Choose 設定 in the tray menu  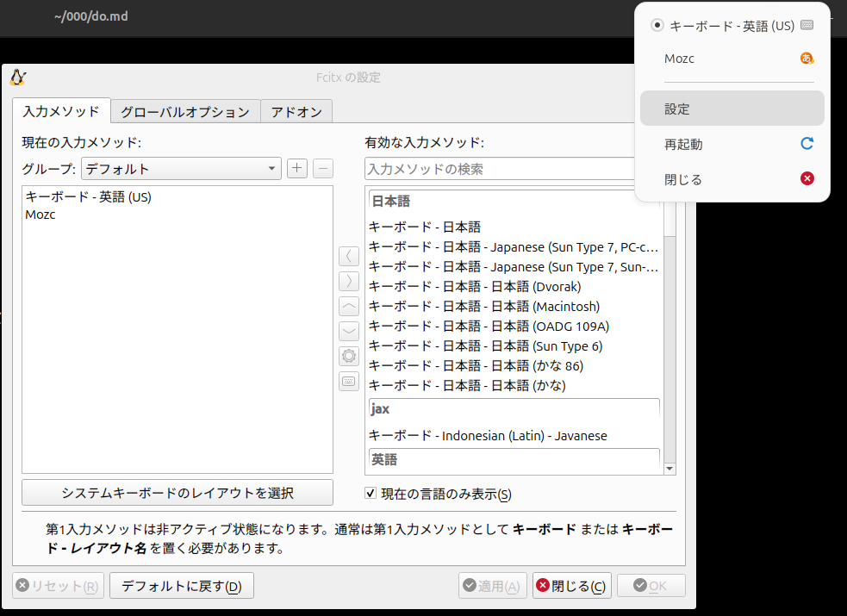[732, 109]
